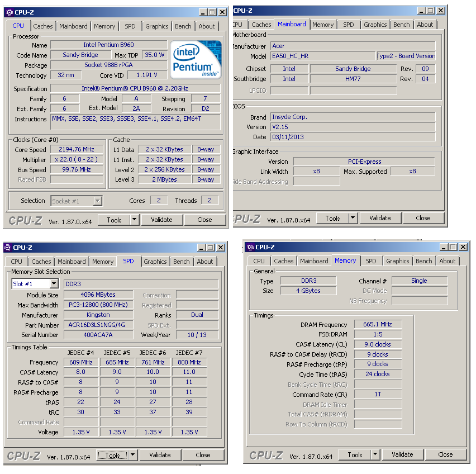Click the Serial Number field 400ACA7A

click(98, 335)
